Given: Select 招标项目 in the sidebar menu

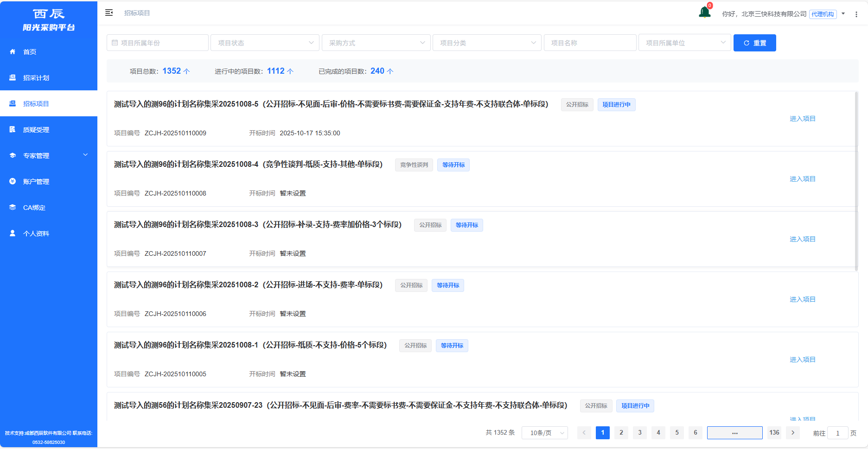Looking at the screenshot, I should pyautogui.click(x=36, y=104).
